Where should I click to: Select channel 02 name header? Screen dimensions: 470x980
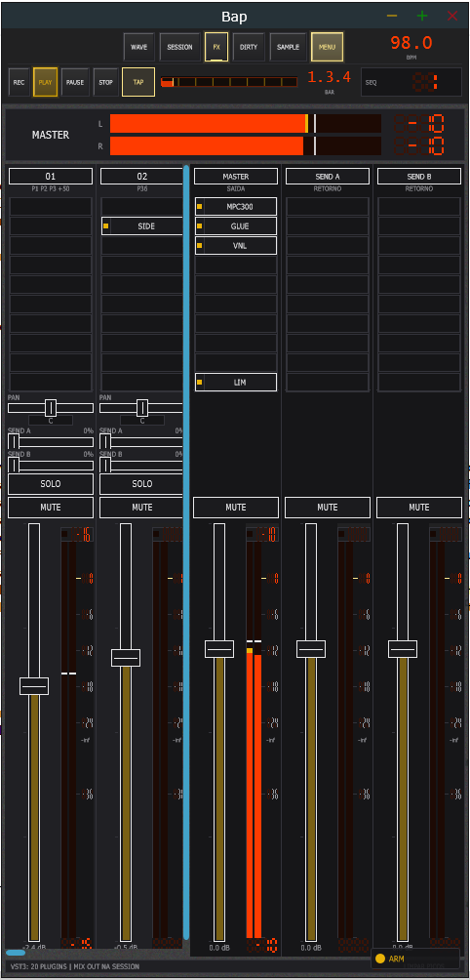[141, 177]
